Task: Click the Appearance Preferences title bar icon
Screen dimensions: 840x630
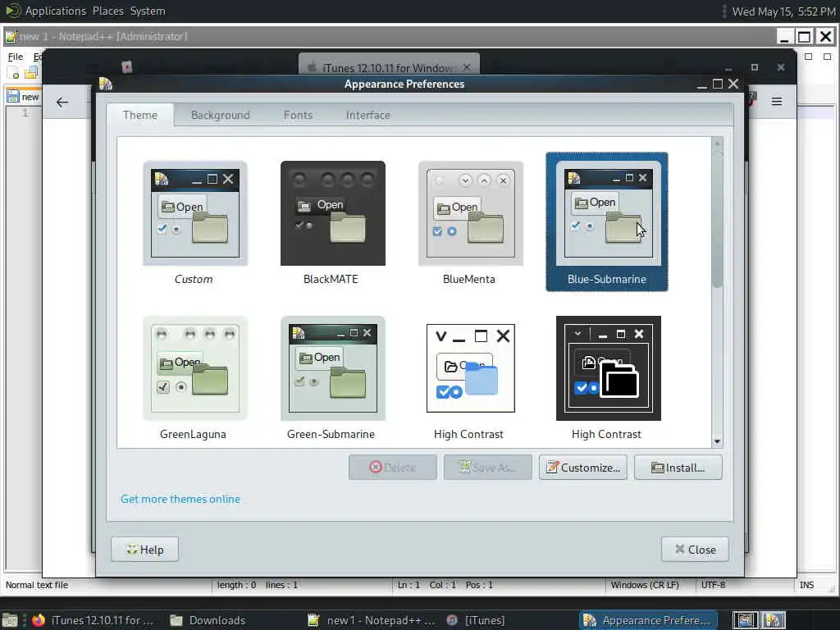Action: click(x=106, y=84)
